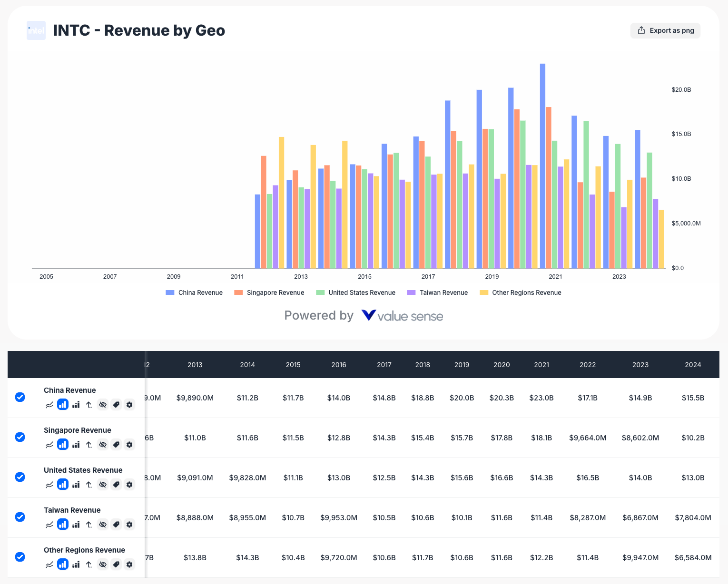The image size is (728, 584).
Task: Export United States Revenue via upload arrow icon
Action: click(89, 484)
